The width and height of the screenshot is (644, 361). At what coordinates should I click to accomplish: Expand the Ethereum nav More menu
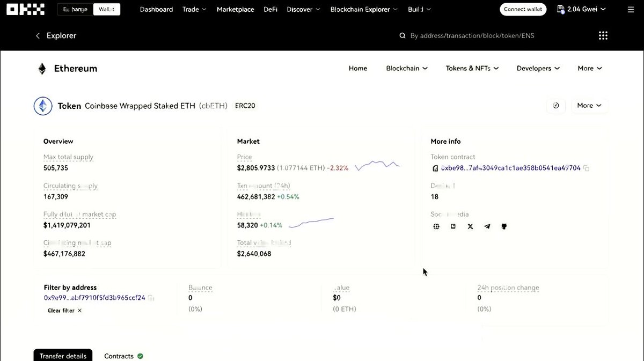[x=590, y=68]
